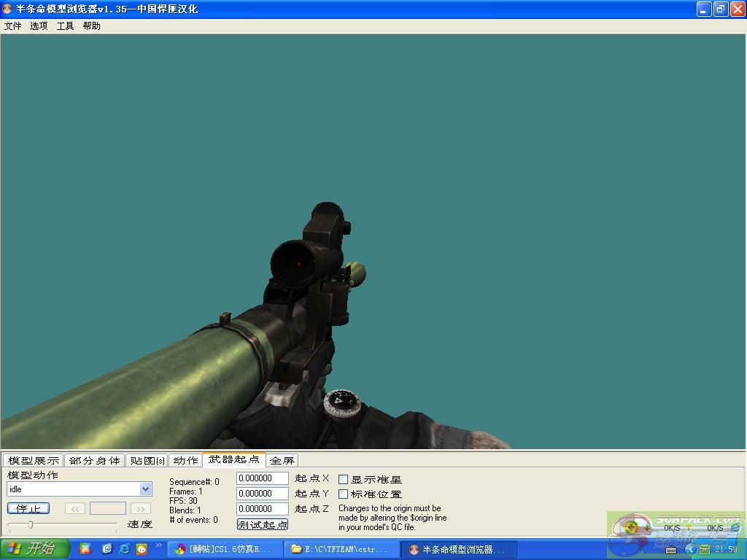Open the 文件 menu
The height and width of the screenshot is (560, 747).
[x=13, y=26]
